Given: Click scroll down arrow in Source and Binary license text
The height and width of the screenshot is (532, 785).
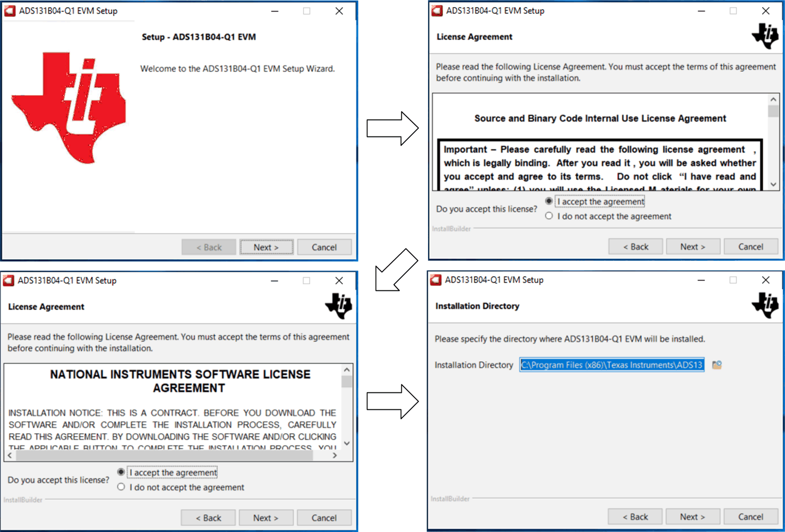Looking at the screenshot, I should point(773,184).
